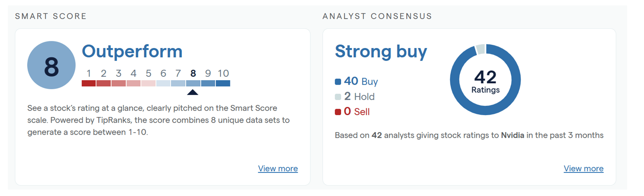Click the highlighted number 8 on scale

click(193, 74)
